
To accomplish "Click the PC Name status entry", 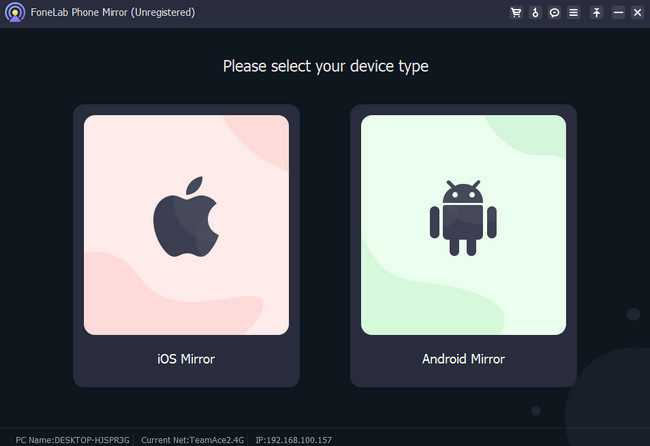I will 73,440.
